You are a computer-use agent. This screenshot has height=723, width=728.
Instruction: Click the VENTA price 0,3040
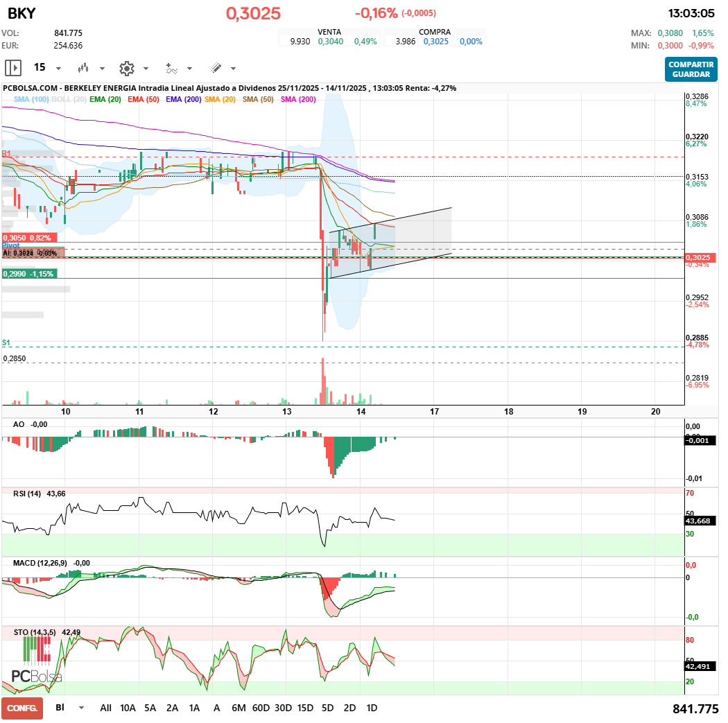click(331, 42)
